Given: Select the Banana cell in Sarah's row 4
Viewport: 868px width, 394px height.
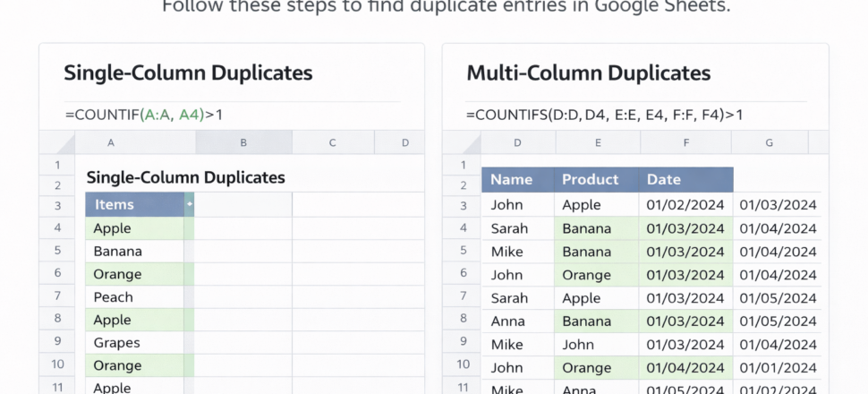Looking at the screenshot, I should [x=597, y=228].
